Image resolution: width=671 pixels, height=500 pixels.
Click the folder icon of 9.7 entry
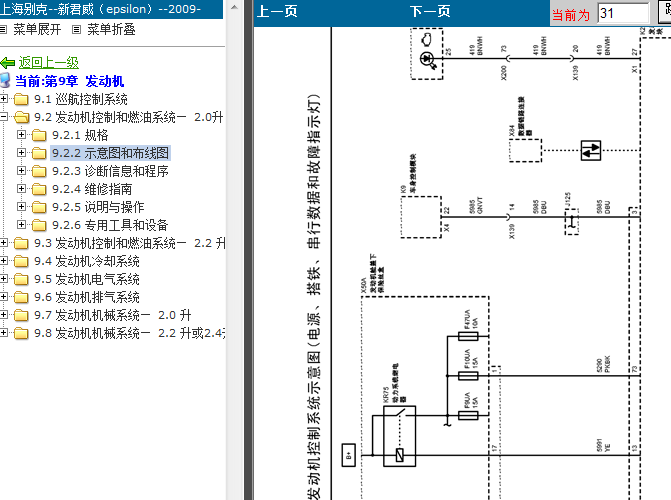click(21, 315)
